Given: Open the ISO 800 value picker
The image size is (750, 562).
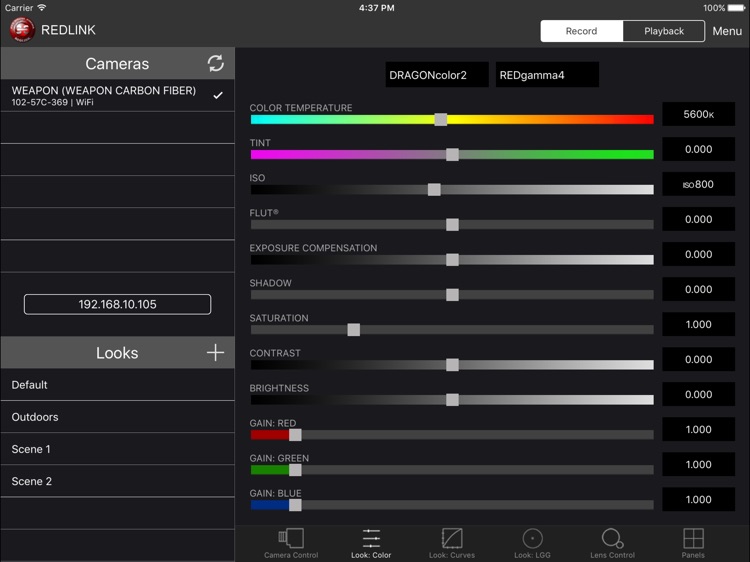Looking at the screenshot, I should 698,184.
